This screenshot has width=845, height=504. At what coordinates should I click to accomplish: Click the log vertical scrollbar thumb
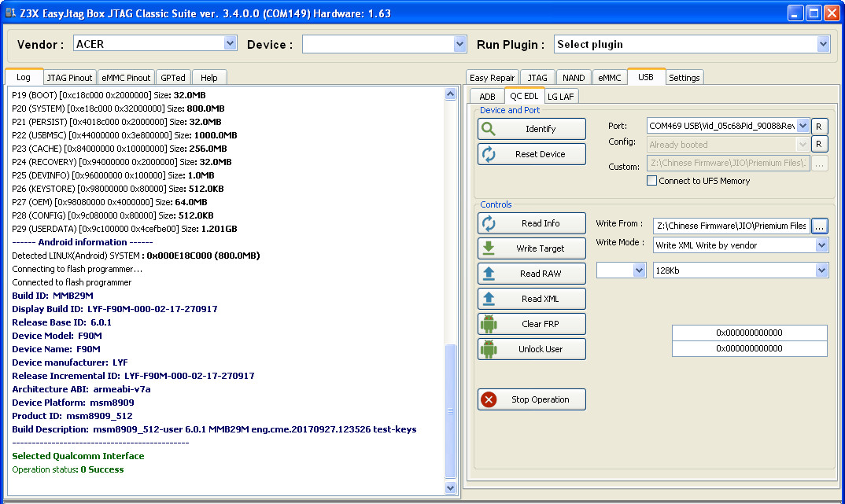451,411
